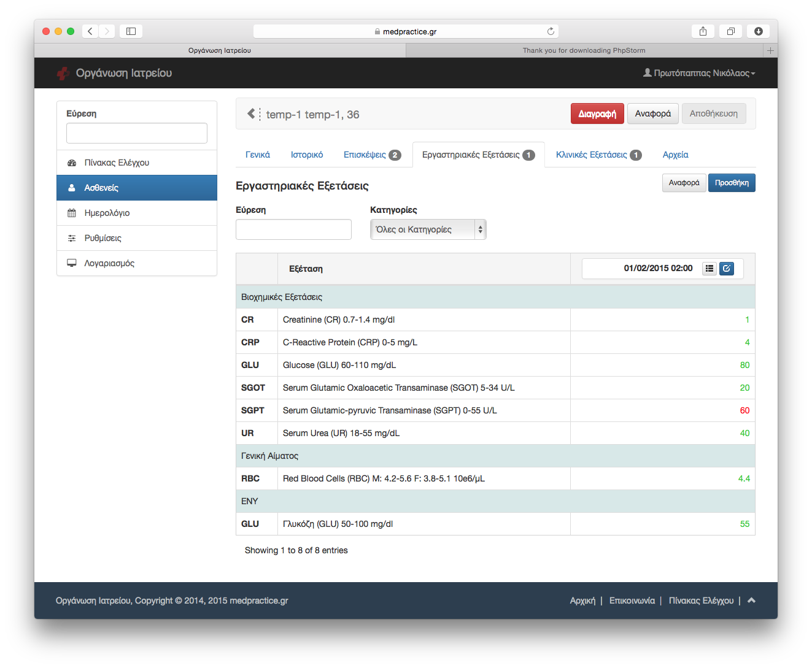The image size is (812, 668).
Task: Toggle Safari sidebar button
Action: pyautogui.click(x=131, y=31)
